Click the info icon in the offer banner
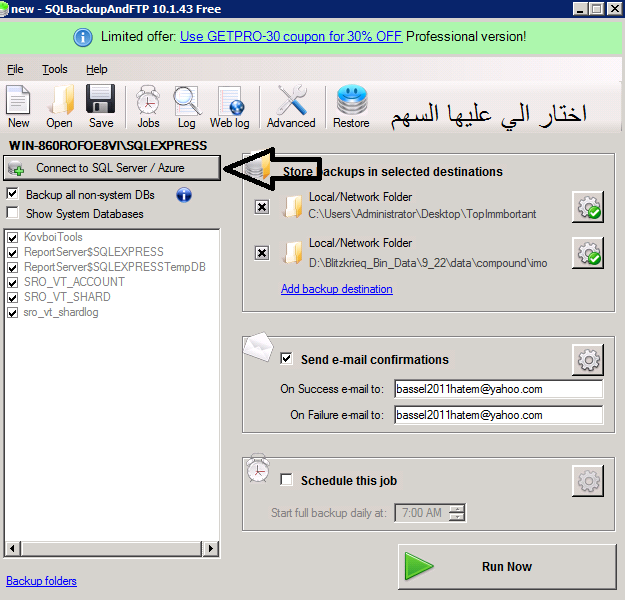The width and height of the screenshot is (625, 600). [83, 37]
